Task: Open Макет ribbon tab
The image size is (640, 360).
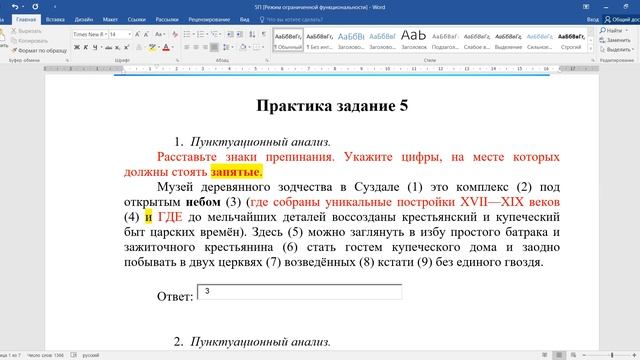Action: 110,19
